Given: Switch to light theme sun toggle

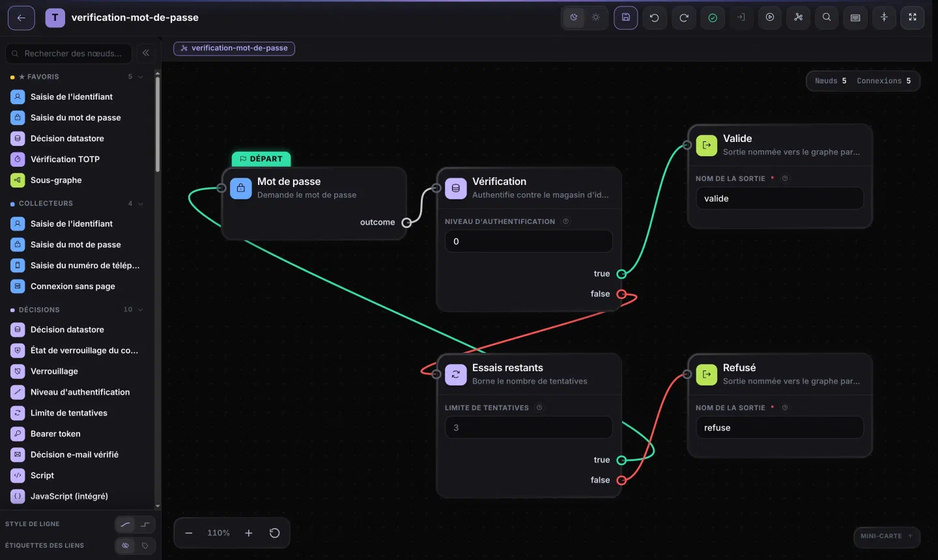Looking at the screenshot, I should point(595,18).
